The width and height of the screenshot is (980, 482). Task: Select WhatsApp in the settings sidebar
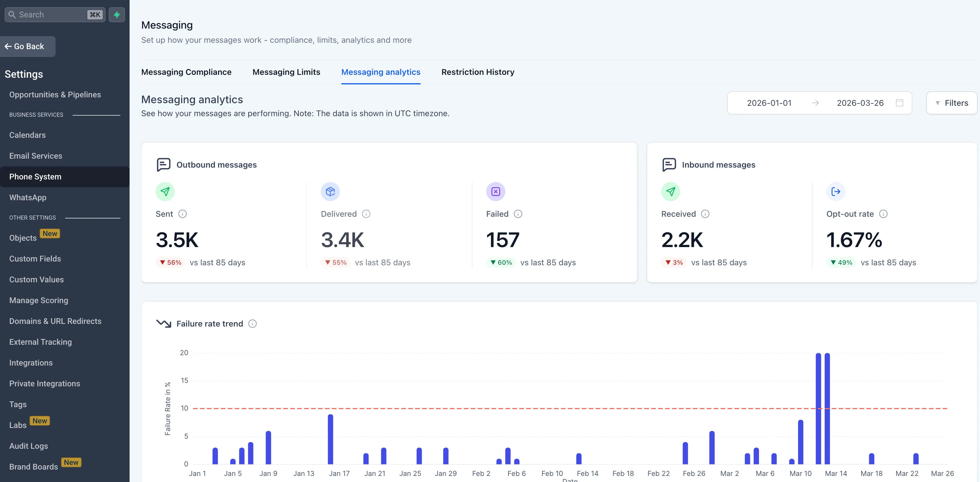(x=27, y=197)
